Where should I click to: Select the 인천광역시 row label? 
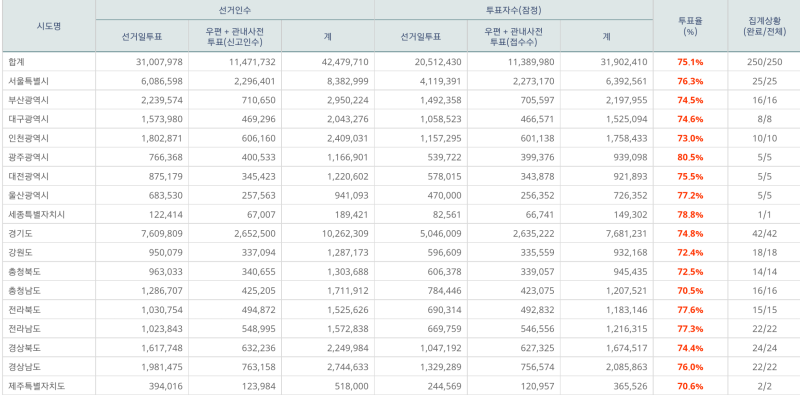pyautogui.click(x=29, y=138)
